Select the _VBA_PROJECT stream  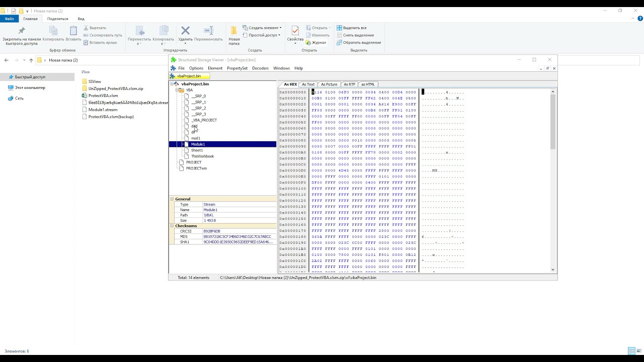pos(204,120)
